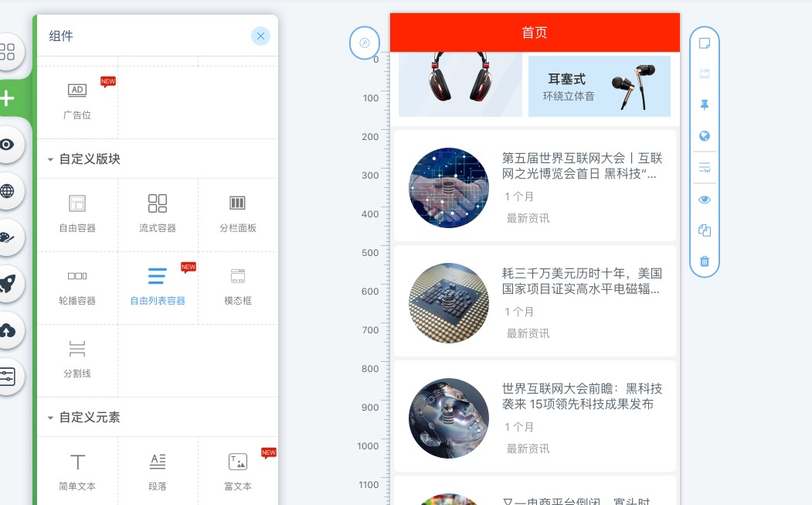This screenshot has width=812, height=505.
Task: Click the rocket publish sidebar button
Action: [7, 284]
